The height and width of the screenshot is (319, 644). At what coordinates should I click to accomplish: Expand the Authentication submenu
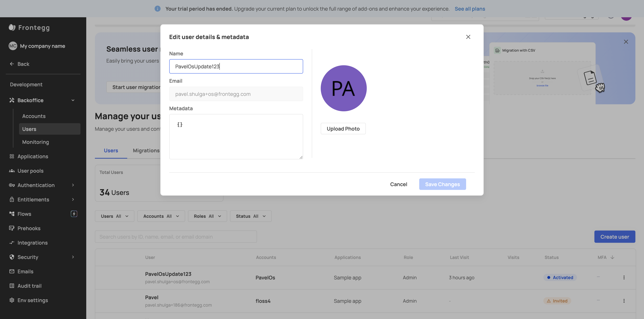pyautogui.click(x=73, y=185)
